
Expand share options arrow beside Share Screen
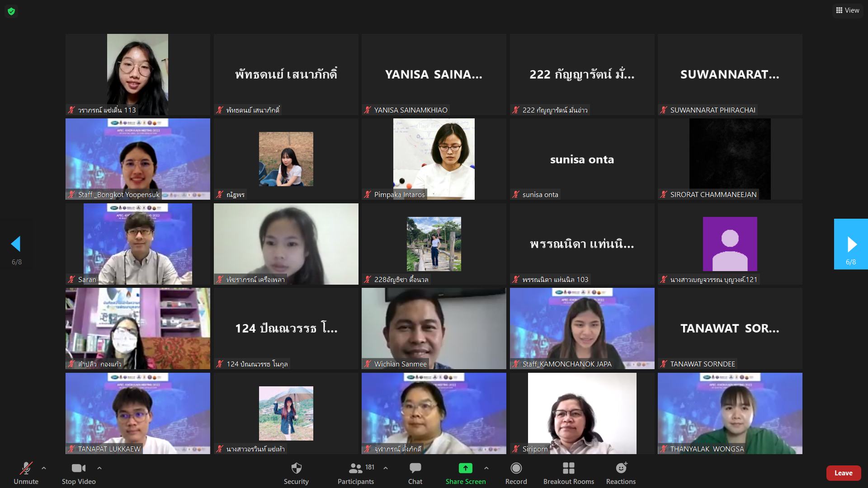[x=486, y=468]
